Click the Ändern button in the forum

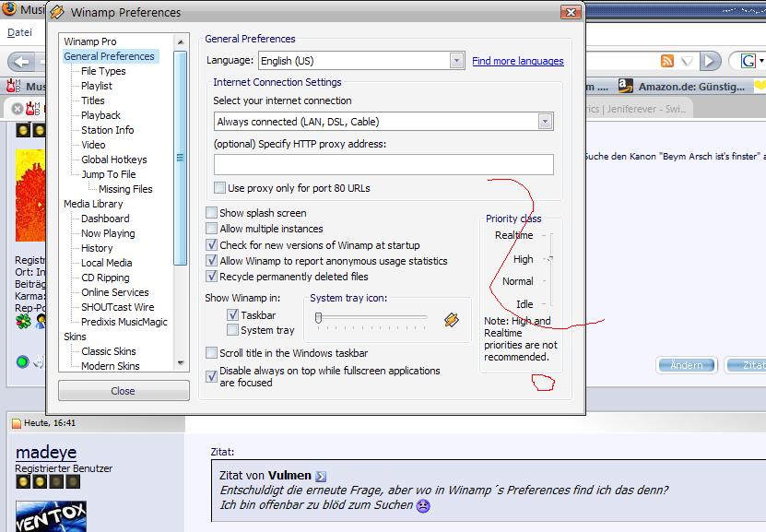[x=687, y=365]
